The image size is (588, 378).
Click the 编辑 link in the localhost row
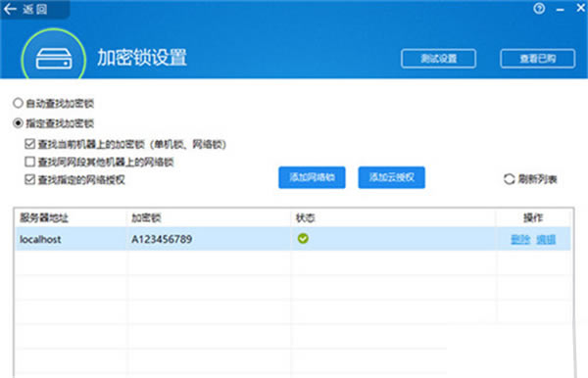click(x=546, y=239)
